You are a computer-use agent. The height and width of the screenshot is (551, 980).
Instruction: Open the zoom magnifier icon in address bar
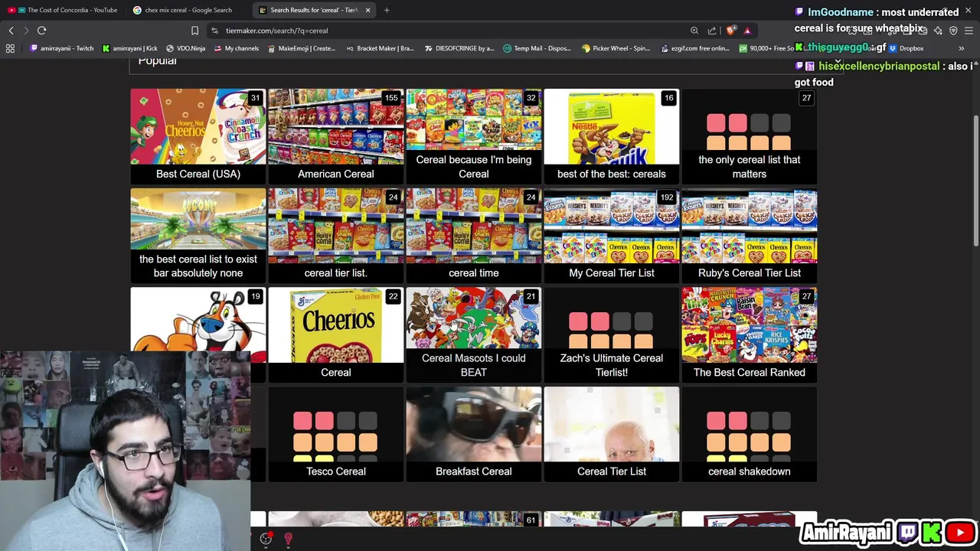(694, 31)
